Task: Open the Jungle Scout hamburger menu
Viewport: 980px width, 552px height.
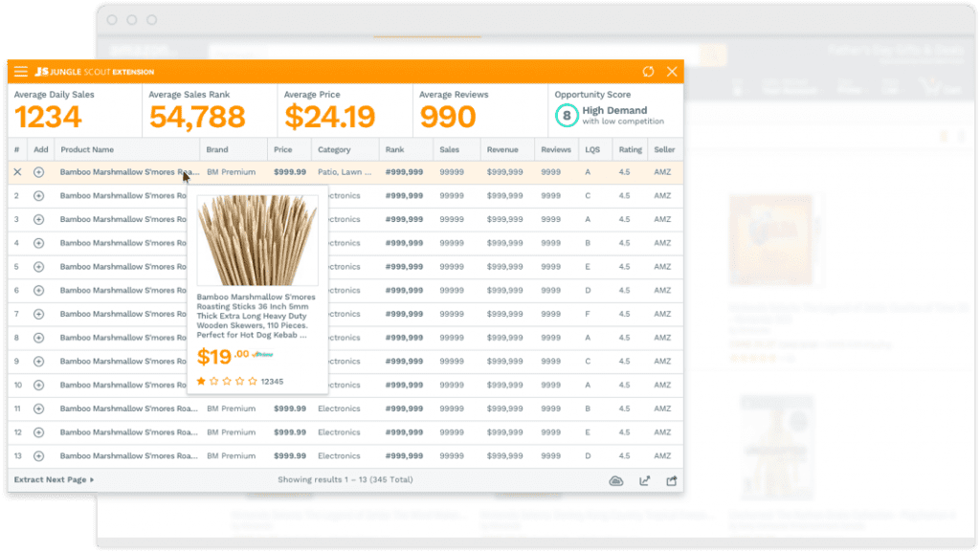Action: 21,72
